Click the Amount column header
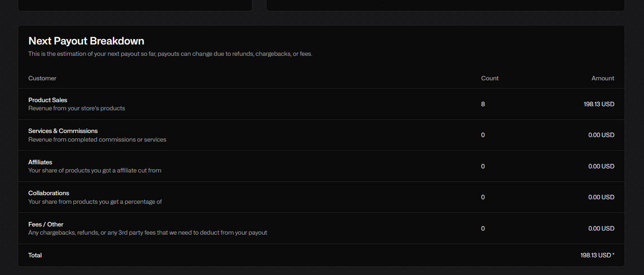 603,78
